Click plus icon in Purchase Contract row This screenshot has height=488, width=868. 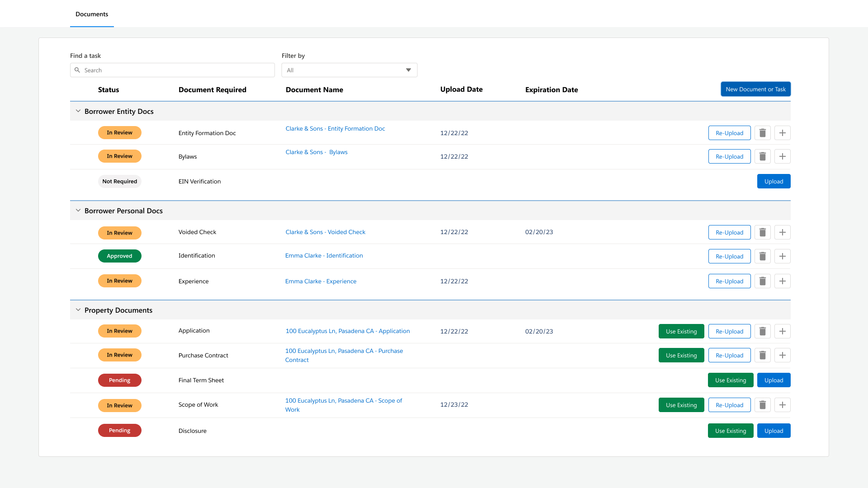(x=782, y=355)
